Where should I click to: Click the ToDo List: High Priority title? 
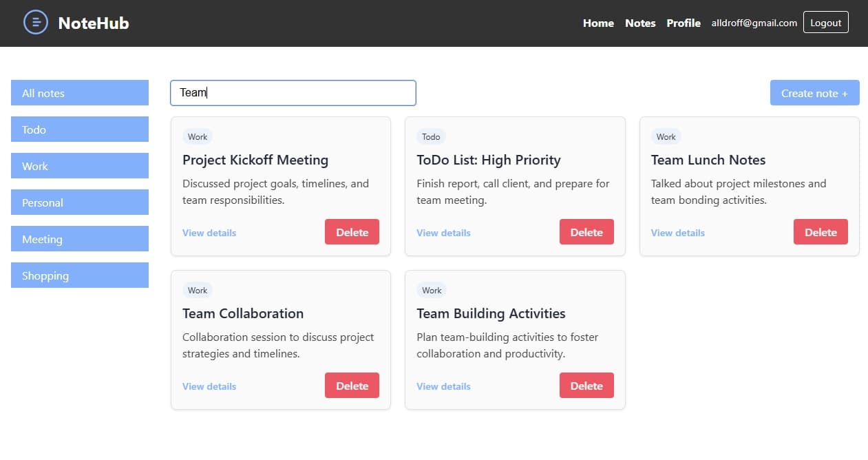489,160
